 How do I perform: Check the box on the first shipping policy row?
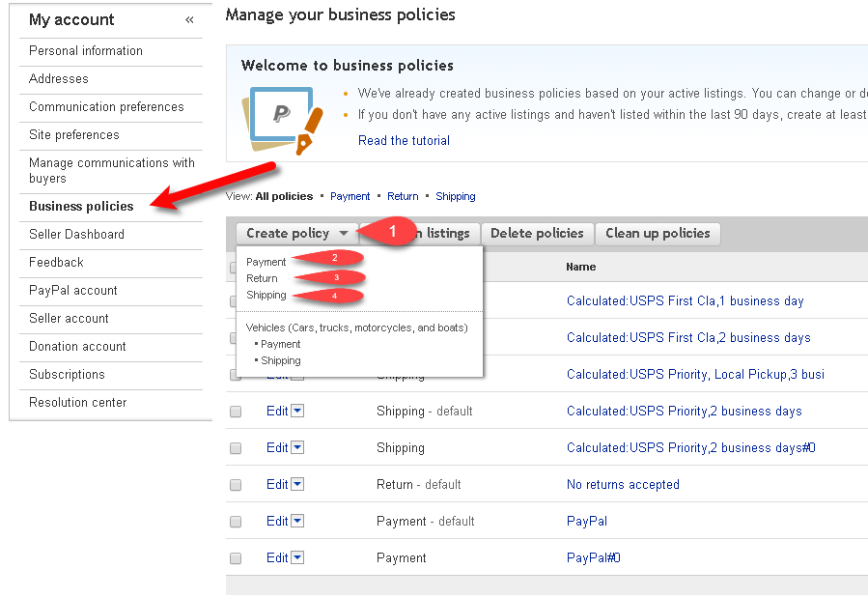click(235, 300)
